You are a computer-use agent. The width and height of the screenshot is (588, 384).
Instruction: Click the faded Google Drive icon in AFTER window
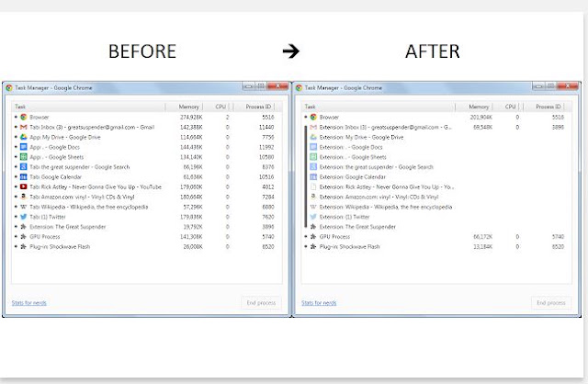(x=313, y=137)
